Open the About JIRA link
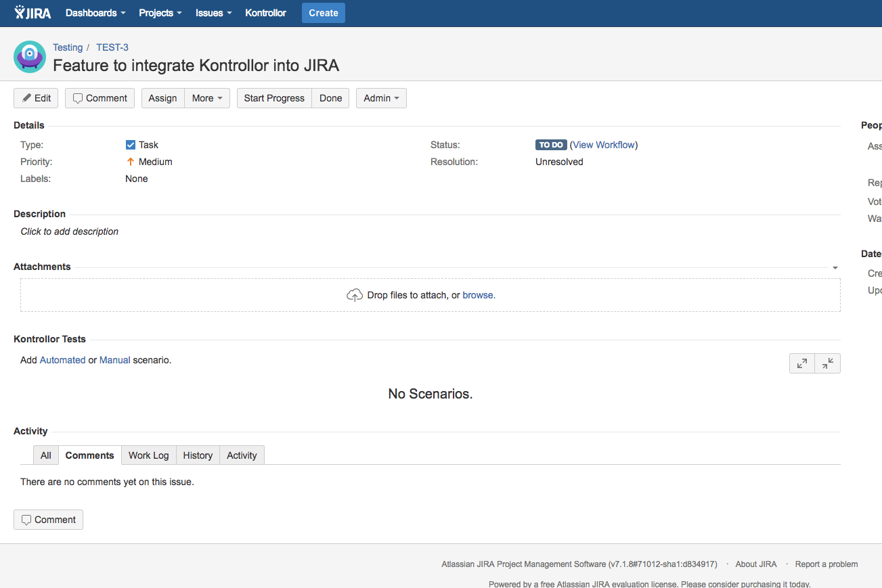882x588 pixels. pos(756,564)
